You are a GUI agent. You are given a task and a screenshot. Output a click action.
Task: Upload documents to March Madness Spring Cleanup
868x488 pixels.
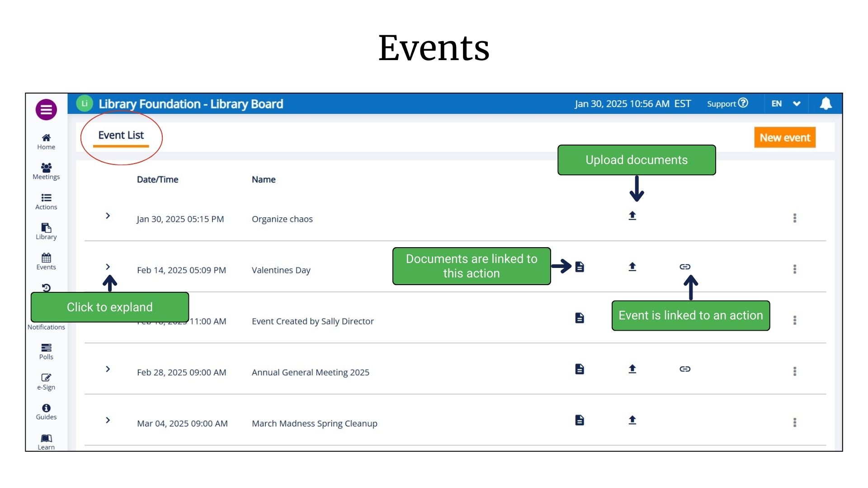point(632,420)
